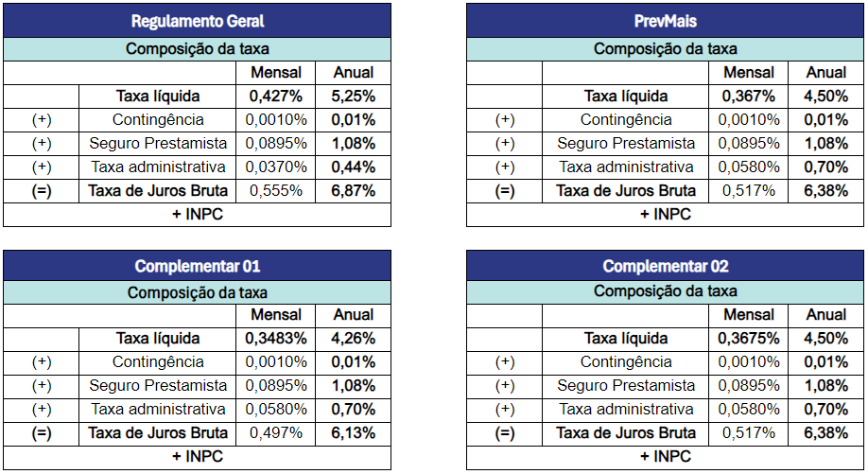Click the 4,26% annual Taxa líquida cell

tap(354, 338)
